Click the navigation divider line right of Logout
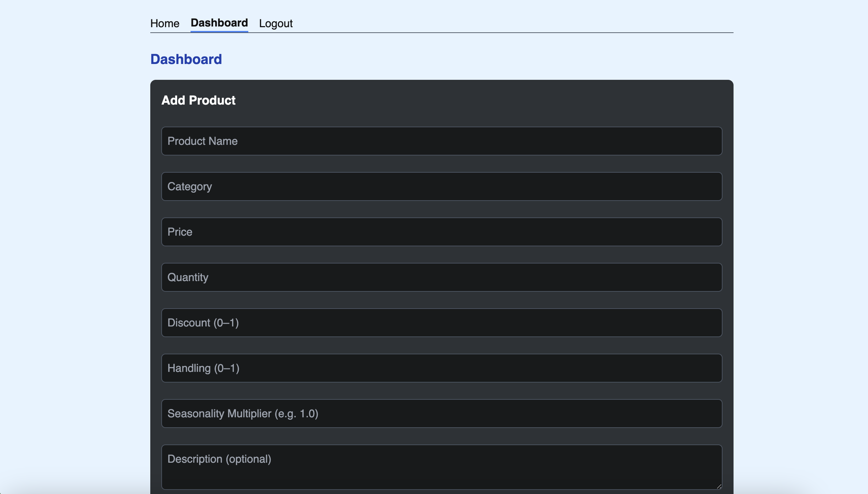Image resolution: width=868 pixels, height=494 pixels. pos(516,33)
